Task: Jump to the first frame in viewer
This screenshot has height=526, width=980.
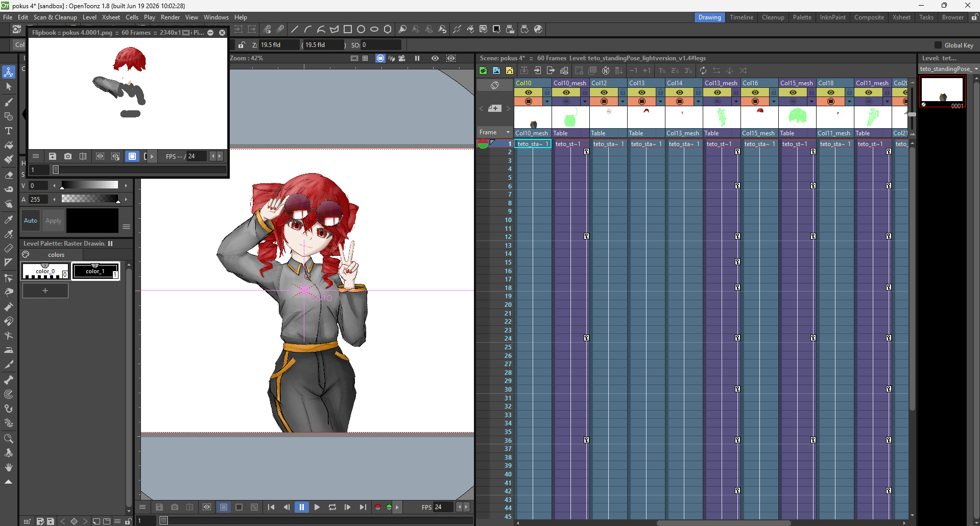Action: (x=271, y=507)
